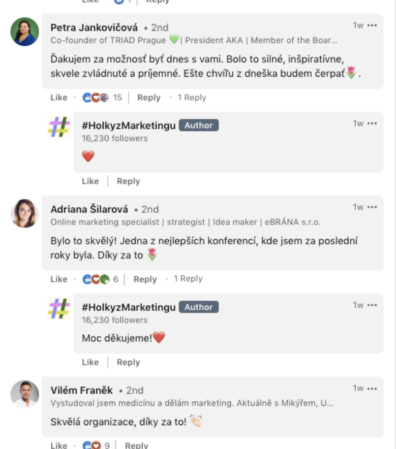396x449 pixels.
Task: View reaction icons on Adriana's comment showing 6
Action: [100, 279]
